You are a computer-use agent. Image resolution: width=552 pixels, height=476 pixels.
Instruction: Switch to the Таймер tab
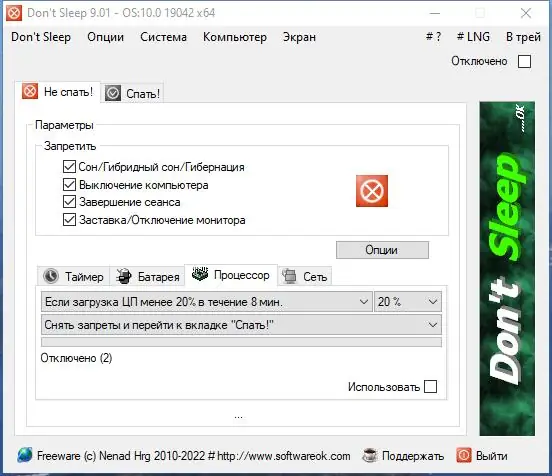(74, 276)
